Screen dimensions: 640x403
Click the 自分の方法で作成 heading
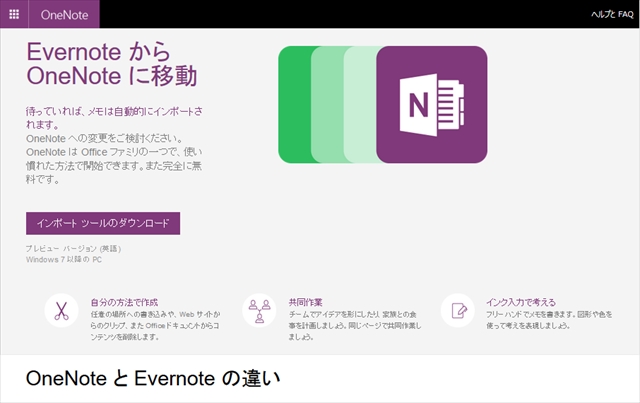coord(124,302)
